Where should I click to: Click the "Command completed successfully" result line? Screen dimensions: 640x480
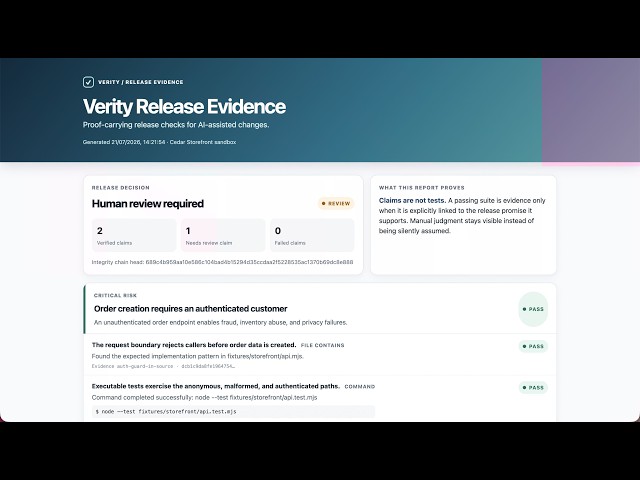pos(204,398)
